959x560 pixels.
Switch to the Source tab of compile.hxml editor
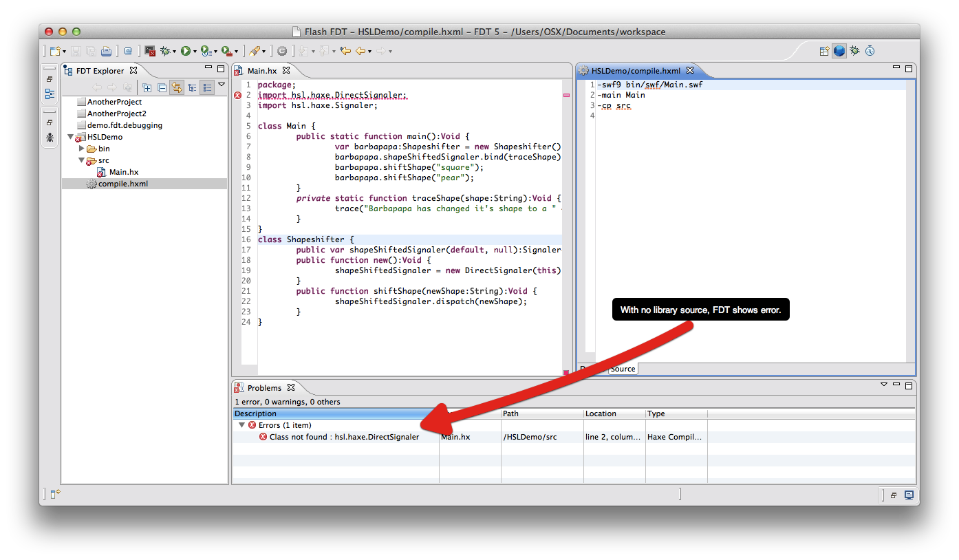[x=623, y=369]
